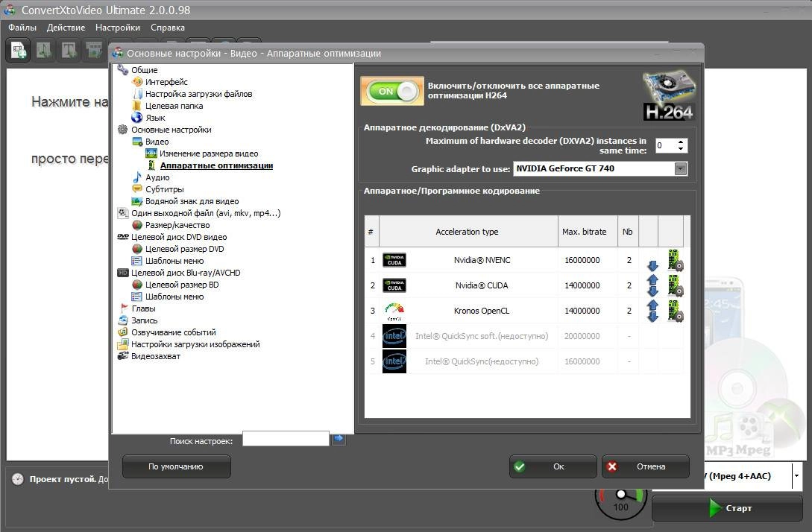Screen dimensions: 812x532
Task: Click the add video file toolbar icon
Action: click(19, 51)
